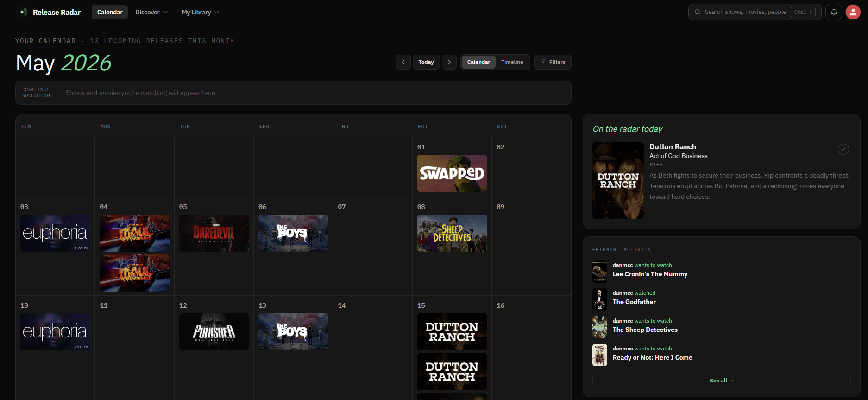Open The Boys on May 06
This screenshot has height=400, width=868.
(x=293, y=233)
